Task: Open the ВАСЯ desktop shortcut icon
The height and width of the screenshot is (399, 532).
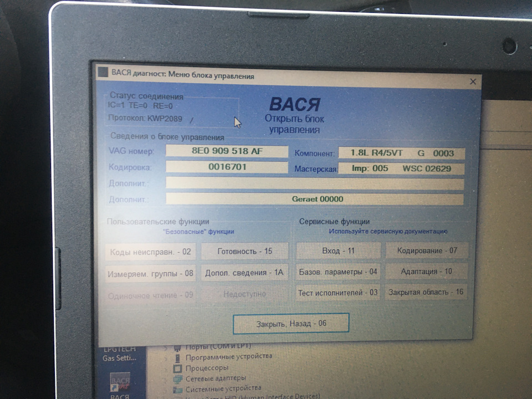Action: pos(120,382)
